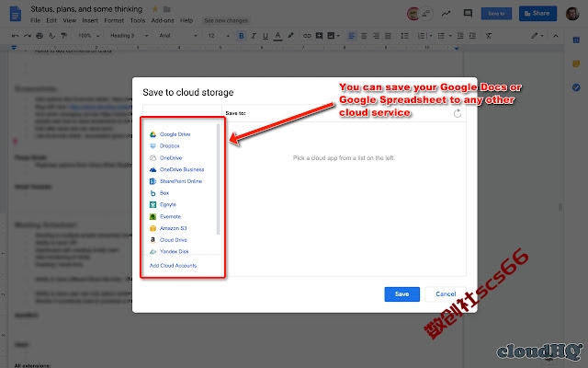Click the Add comment toolbar icon

319,36
